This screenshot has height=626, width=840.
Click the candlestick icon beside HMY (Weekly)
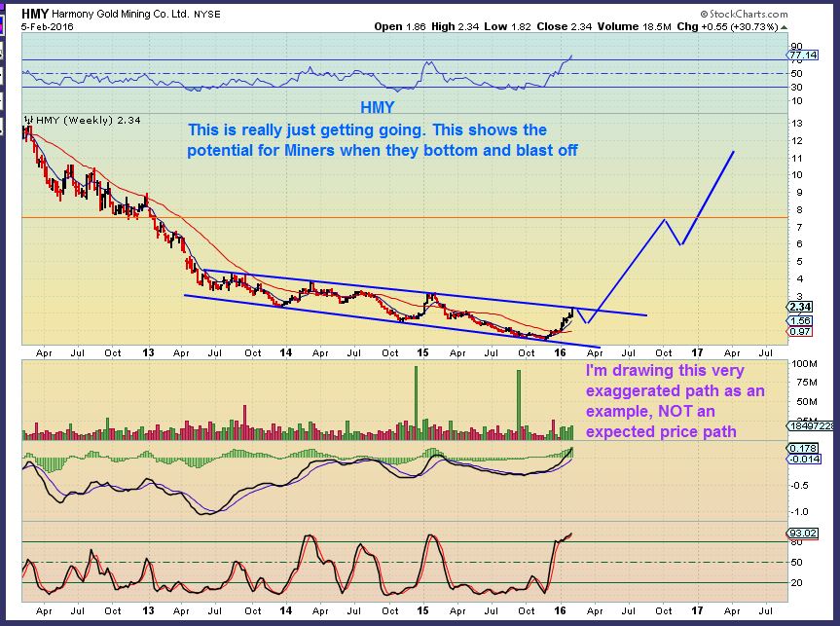click(x=28, y=120)
